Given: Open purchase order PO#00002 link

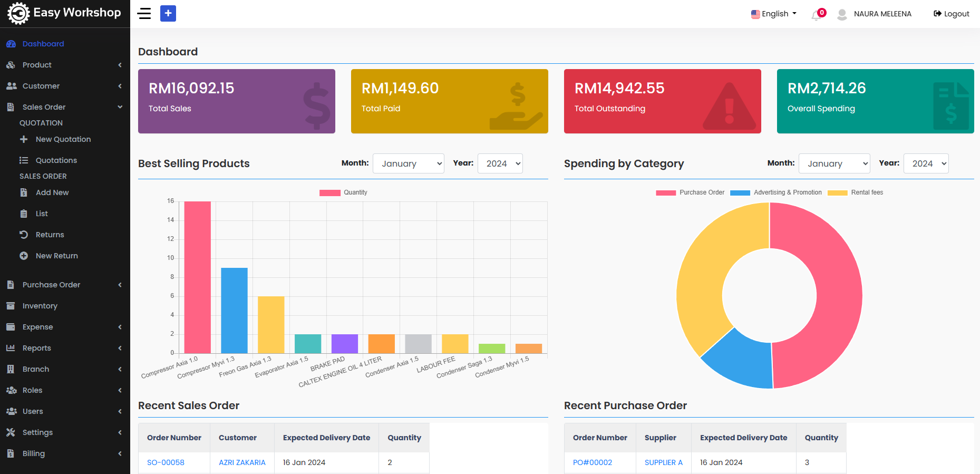Looking at the screenshot, I should click(x=593, y=462).
